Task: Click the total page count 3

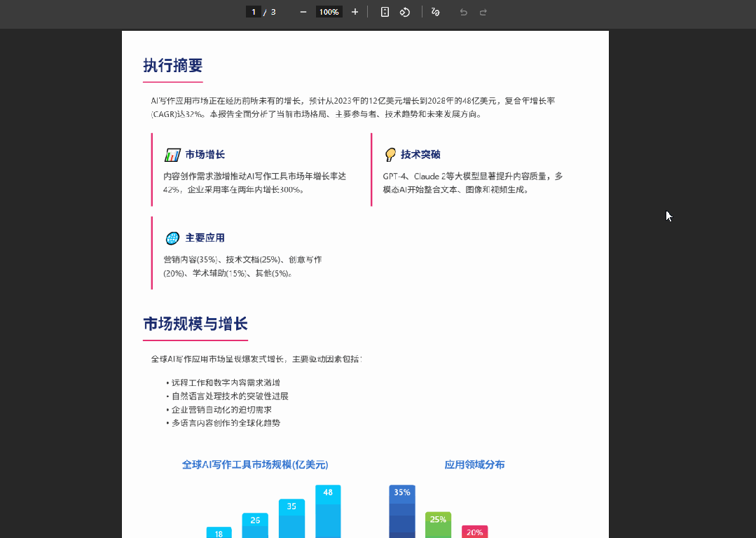Action: [x=273, y=12]
